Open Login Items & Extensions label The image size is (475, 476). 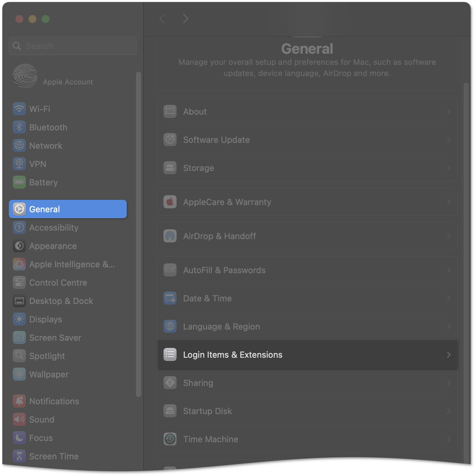pyautogui.click(x=233, y=355)
